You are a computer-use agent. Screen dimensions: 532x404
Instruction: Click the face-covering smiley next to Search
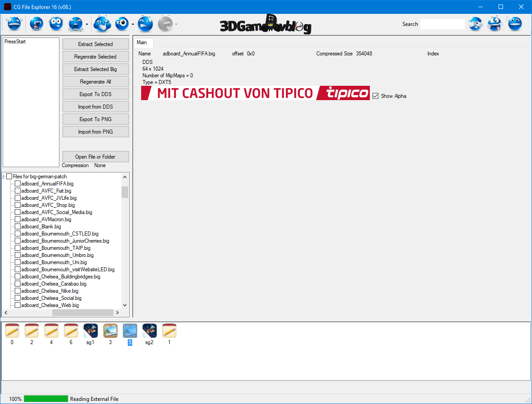coord(475,24)
